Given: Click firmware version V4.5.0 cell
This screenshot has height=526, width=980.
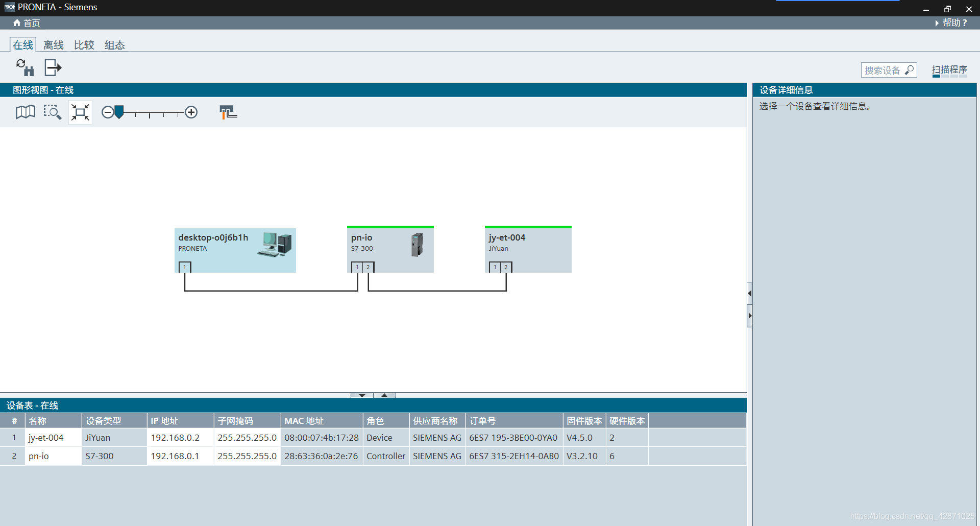Looking at the screenshot, I should (584, 438).
